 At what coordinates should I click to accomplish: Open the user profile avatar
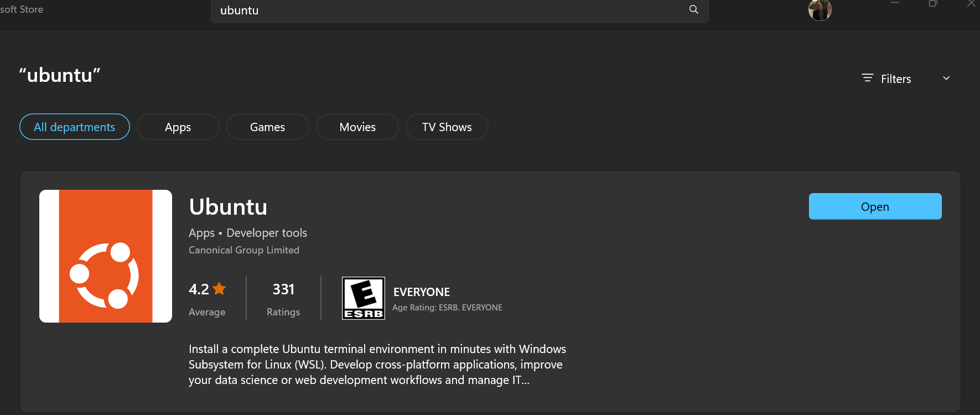[820, 10]
